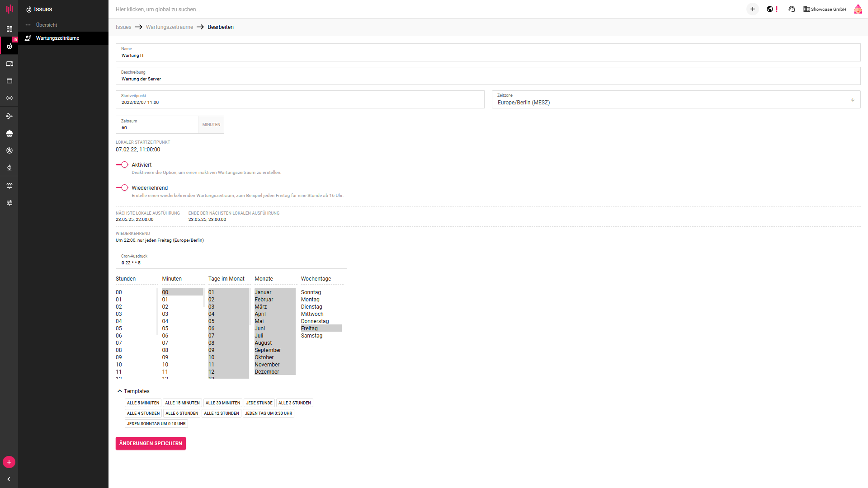Toggle the Wiederkehrend switch
The image size is (868, 488).
pos(122,188)
